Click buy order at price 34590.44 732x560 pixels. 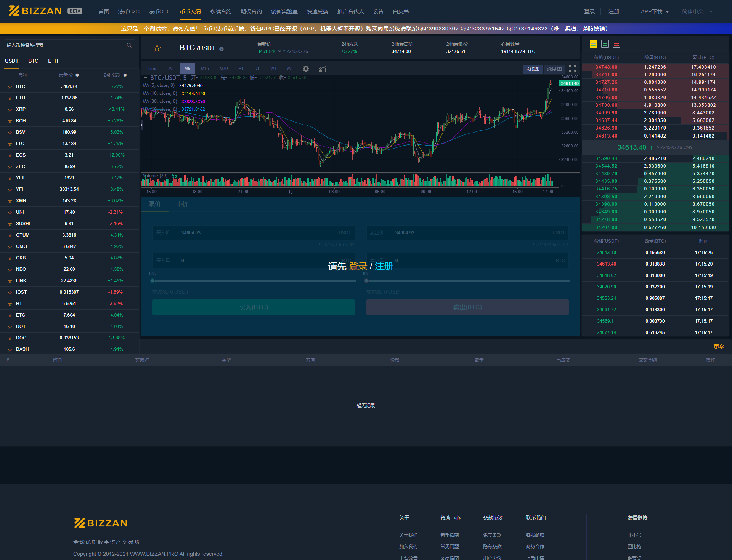click(655, 158)
